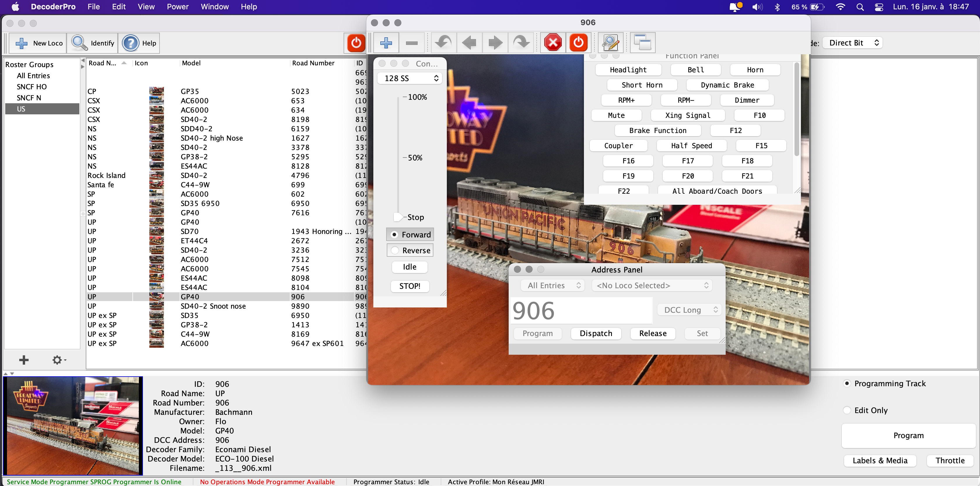
Task: Toggle track power in throttle window toolbar
Action: pyautogui.click(x=578, y=43)
